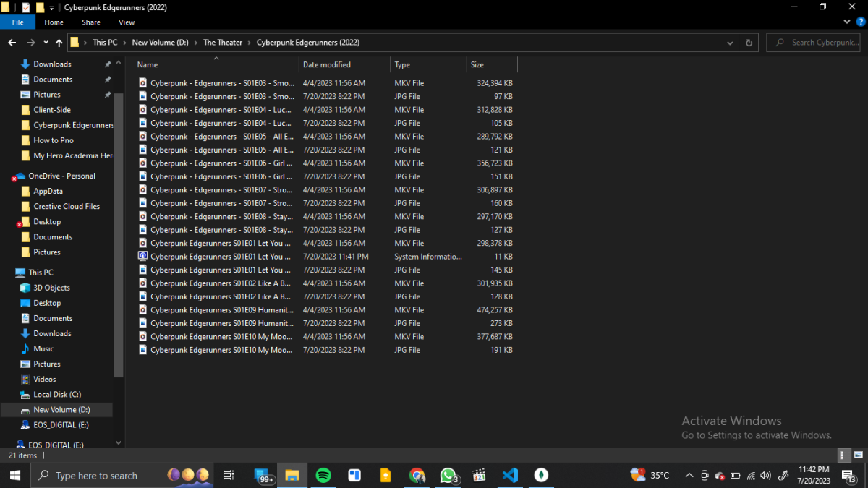
Task: Click the New folder icon in title bar
Action: [x=41, y=7]
